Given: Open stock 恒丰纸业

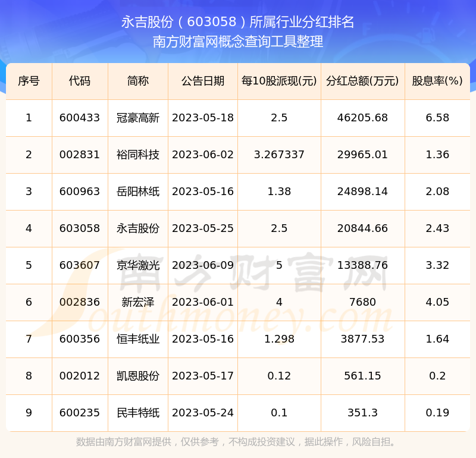Looking at the screenshot, I should [x=138, y=339].
